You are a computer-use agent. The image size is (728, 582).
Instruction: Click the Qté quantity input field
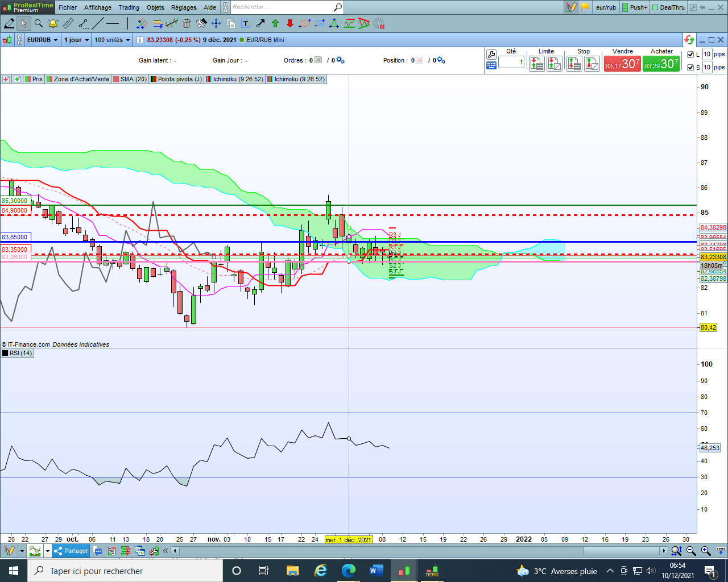511,62
